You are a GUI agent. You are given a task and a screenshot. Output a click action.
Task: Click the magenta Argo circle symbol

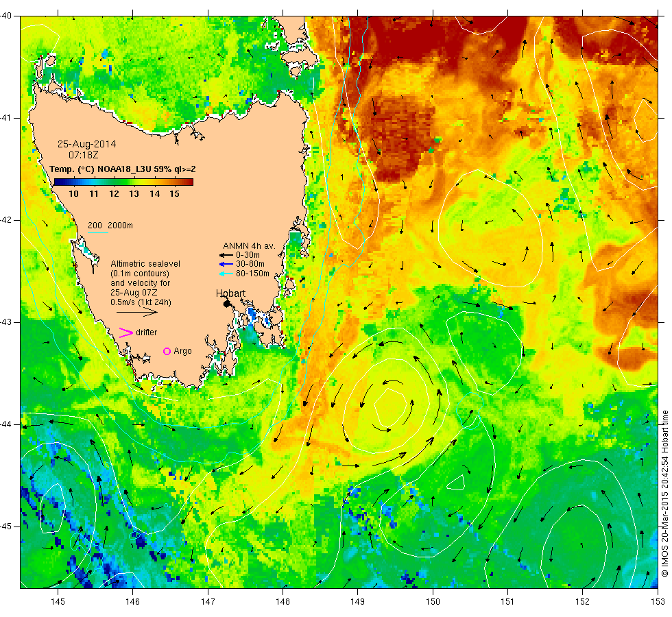167,351
